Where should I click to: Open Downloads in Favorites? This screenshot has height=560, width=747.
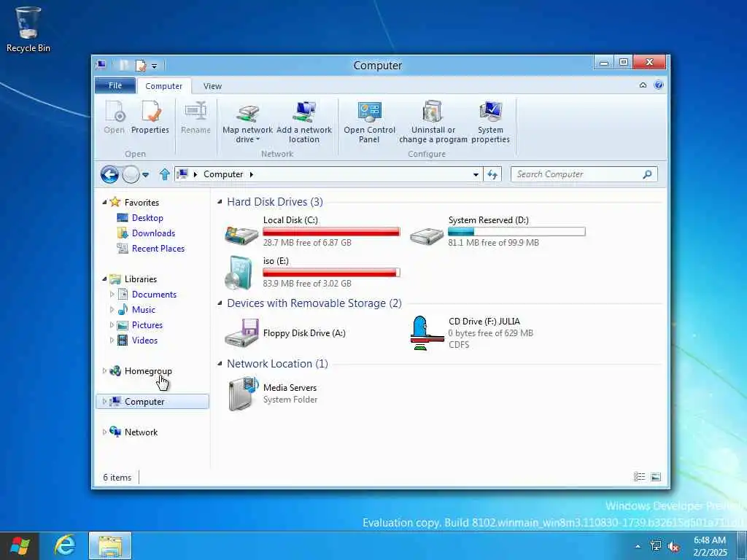point(153,233)
